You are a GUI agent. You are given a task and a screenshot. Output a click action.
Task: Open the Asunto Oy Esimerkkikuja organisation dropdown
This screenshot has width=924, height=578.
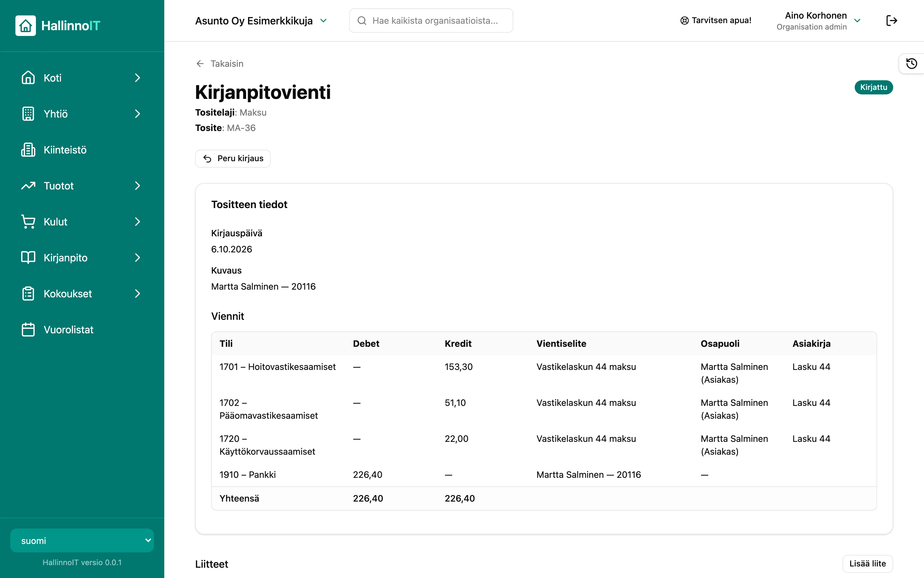pyautogui.click(x=261, y=21)
